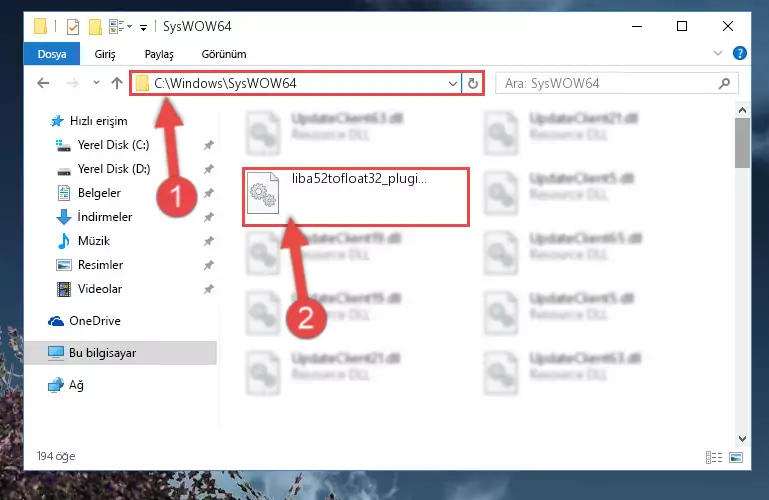Open the Help question mark icon
The height and width of the screenshot is (500, 769).
coord(740,53)
